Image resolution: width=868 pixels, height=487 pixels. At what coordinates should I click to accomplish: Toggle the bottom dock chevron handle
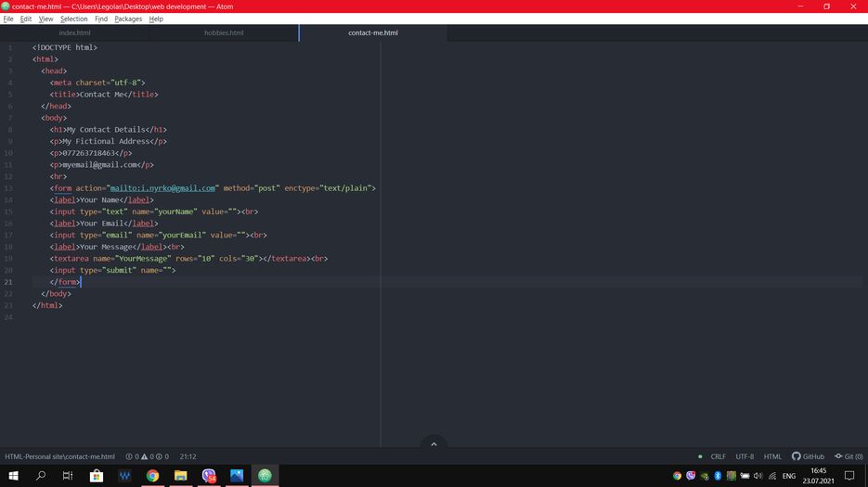coord(434,443)
